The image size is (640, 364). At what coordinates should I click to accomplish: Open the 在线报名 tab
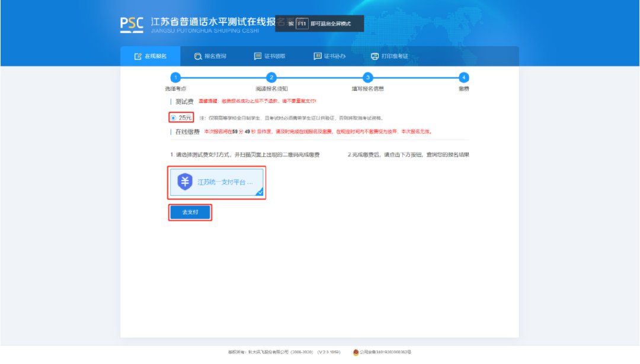pos(150,56)
